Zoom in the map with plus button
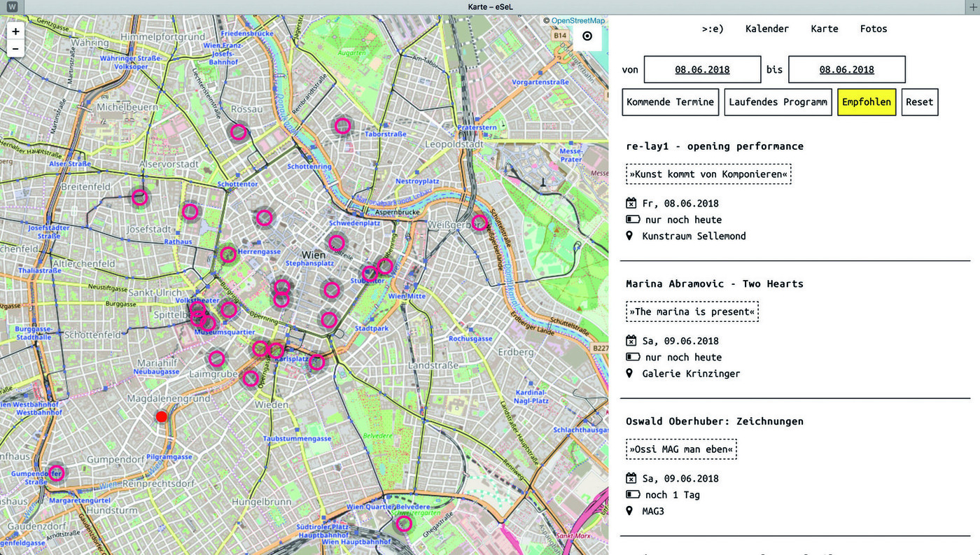The width and height of the screenshot is (980, 555). click(15, 31)
